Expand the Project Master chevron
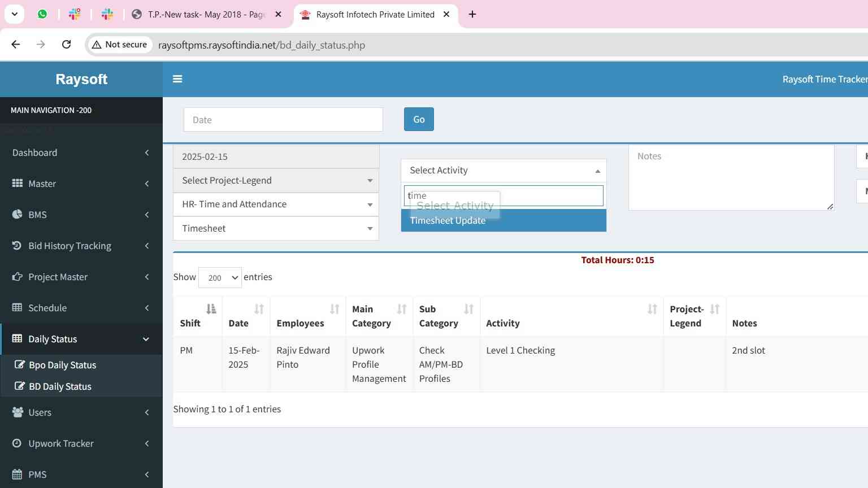The width and height of the screenshot is (868, 488). click(x=147, y=277)
